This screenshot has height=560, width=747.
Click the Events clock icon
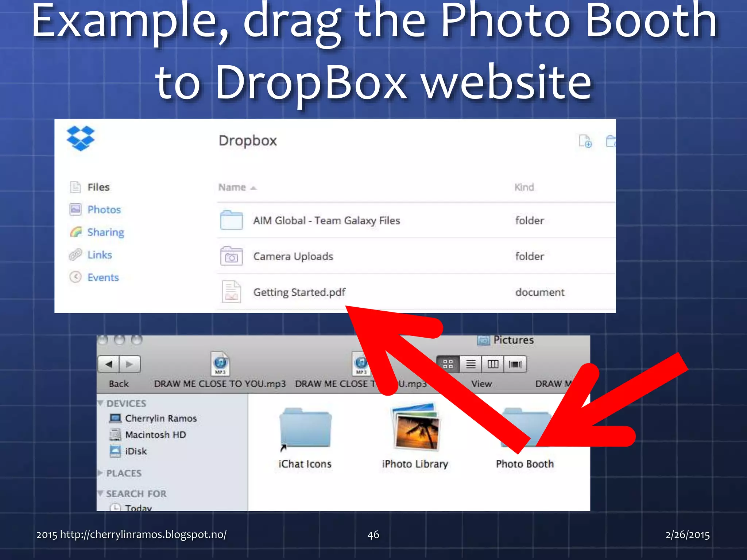[x=76, y=277]
